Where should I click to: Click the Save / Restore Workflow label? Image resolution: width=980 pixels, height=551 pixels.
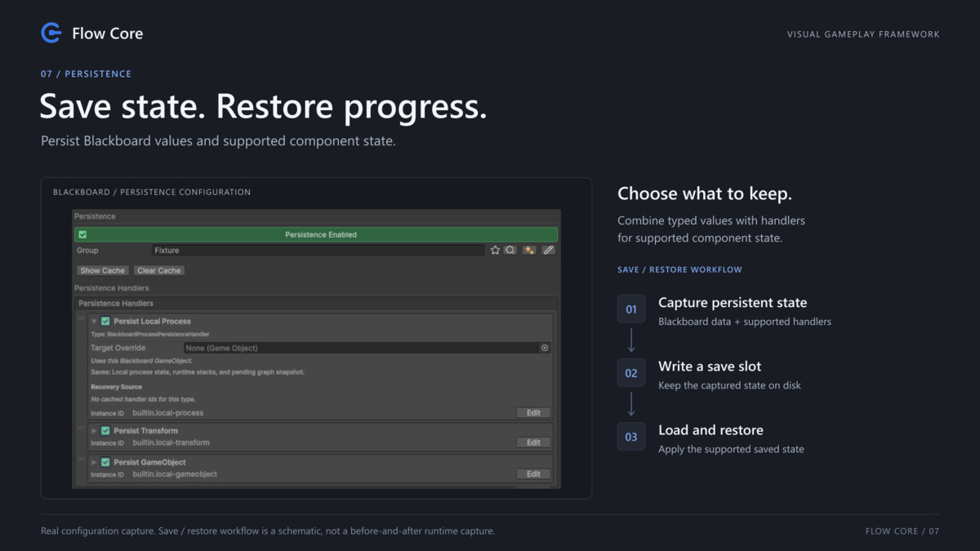click(x=679, y=269)
